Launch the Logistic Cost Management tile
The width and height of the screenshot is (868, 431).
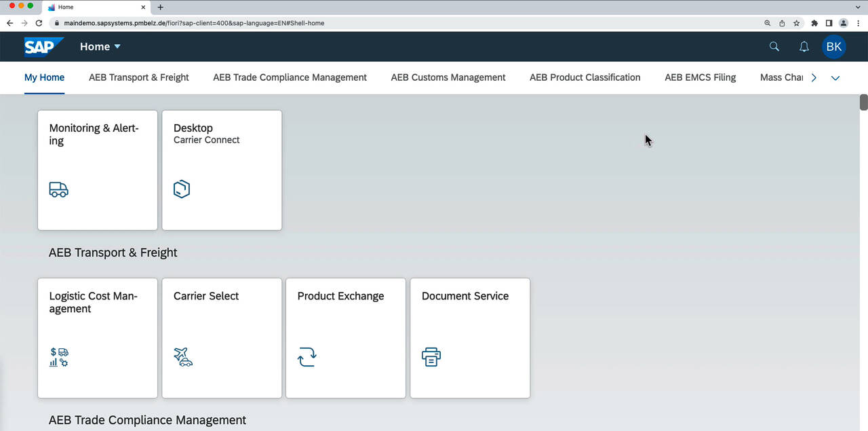pos(97,337)
